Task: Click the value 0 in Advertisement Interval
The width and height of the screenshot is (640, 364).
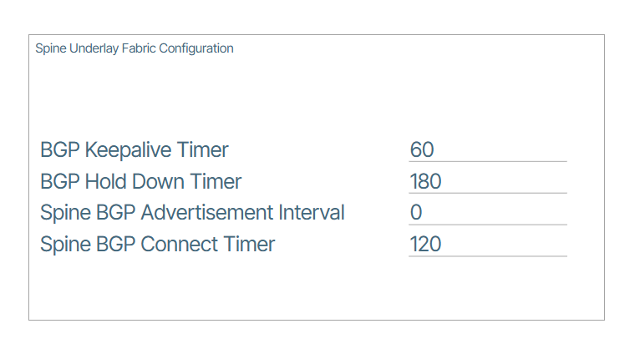Action: click(416, 213)
